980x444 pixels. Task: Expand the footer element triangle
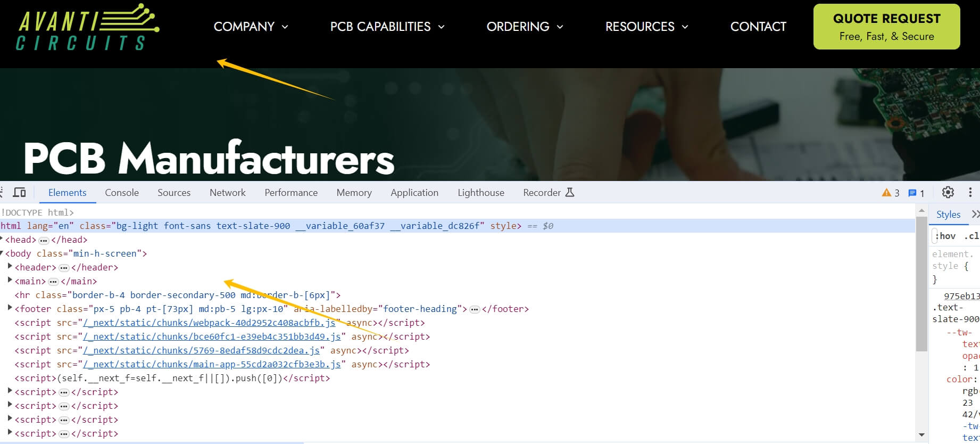10,308
